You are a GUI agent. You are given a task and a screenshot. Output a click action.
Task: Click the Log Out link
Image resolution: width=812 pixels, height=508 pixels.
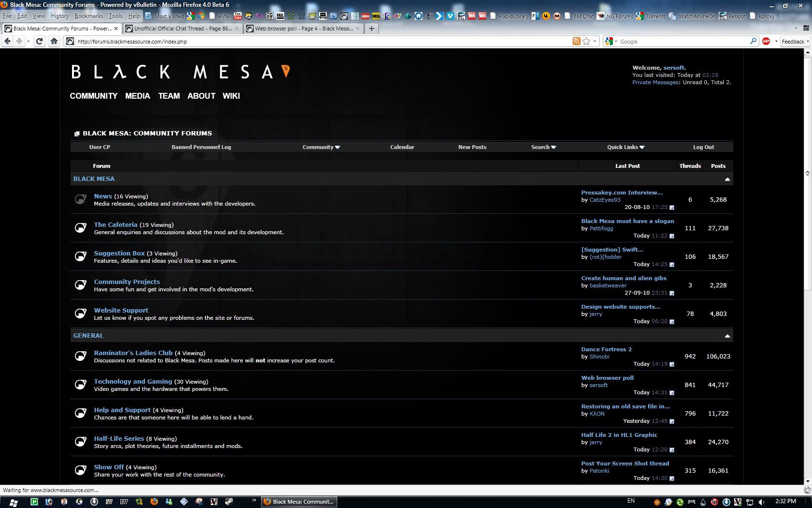point(703,147)
